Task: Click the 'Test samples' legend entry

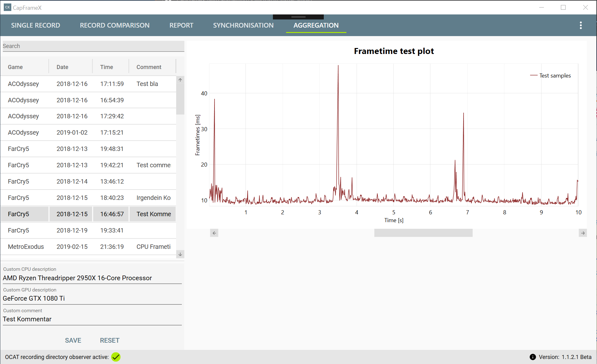Action: (x=551, y=76)
